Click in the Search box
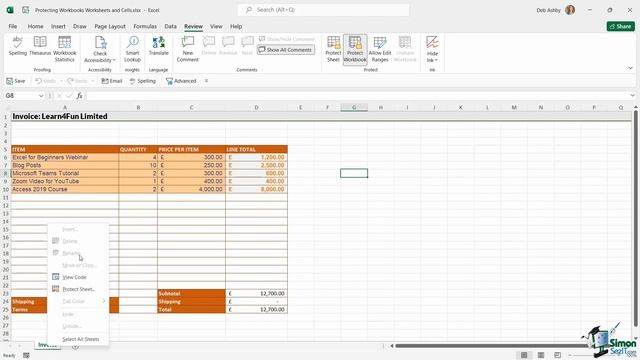This screenshot has height=360, width=640. 324,10
